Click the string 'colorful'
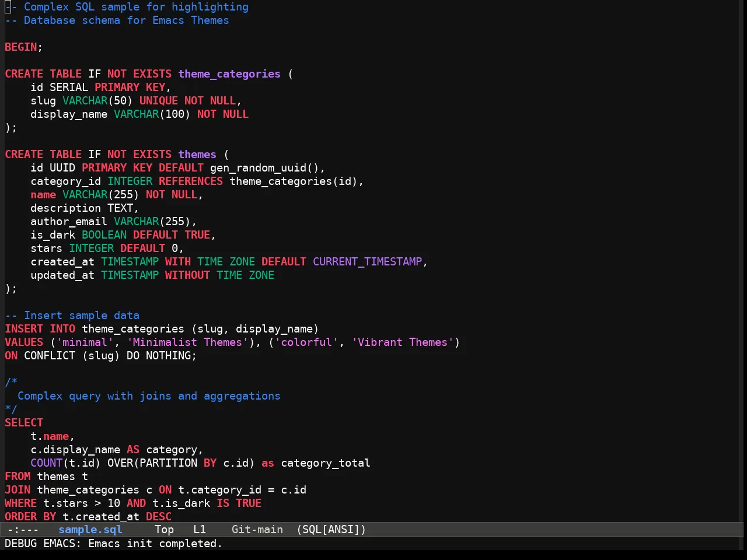 click(x=306, y=342)
